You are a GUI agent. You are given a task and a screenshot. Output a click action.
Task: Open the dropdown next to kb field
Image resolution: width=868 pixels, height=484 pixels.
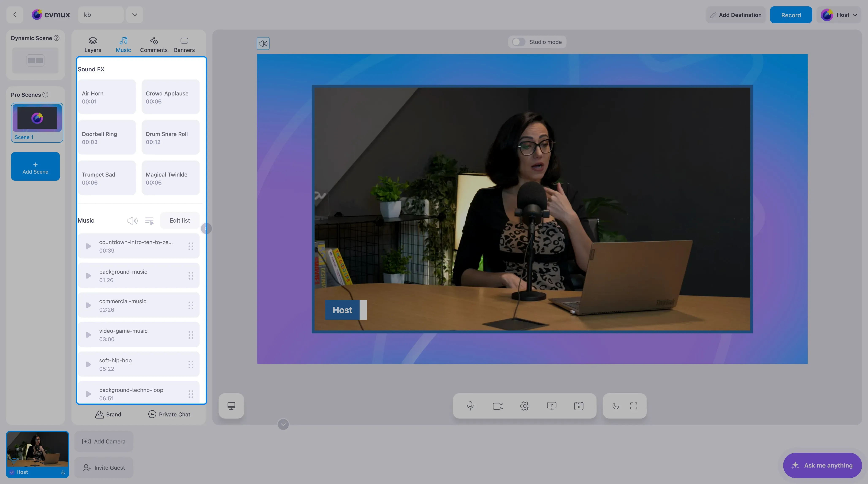134,15
